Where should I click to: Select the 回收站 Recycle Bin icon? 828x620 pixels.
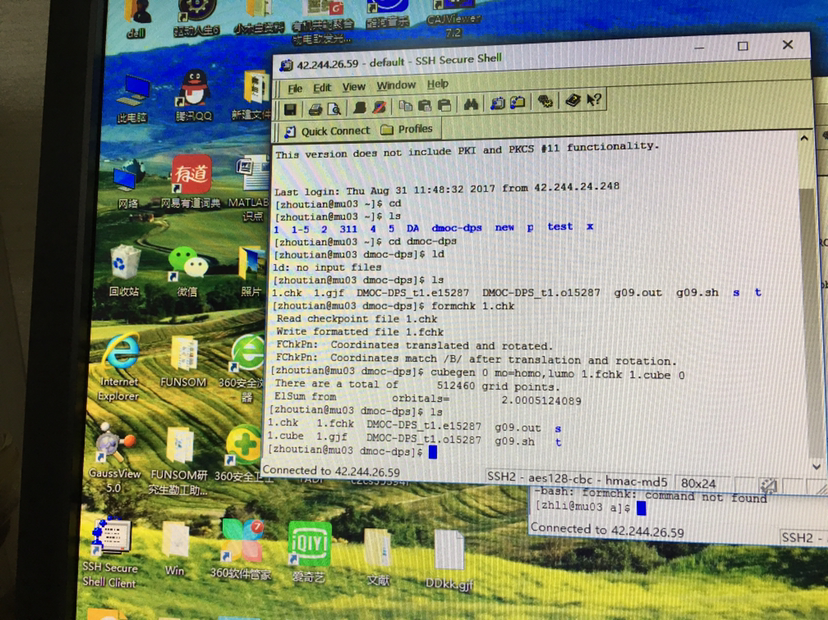tap(125, 271)
